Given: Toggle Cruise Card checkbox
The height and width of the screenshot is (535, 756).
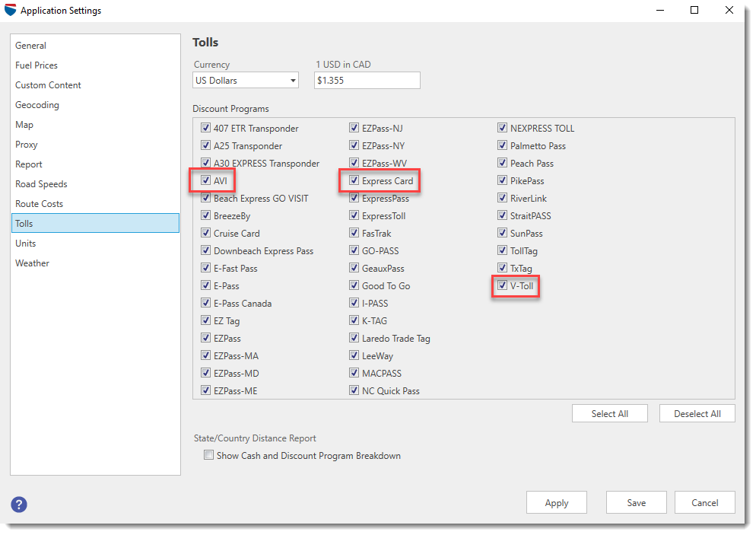Looking at the screenshot, I should [206, 233].
